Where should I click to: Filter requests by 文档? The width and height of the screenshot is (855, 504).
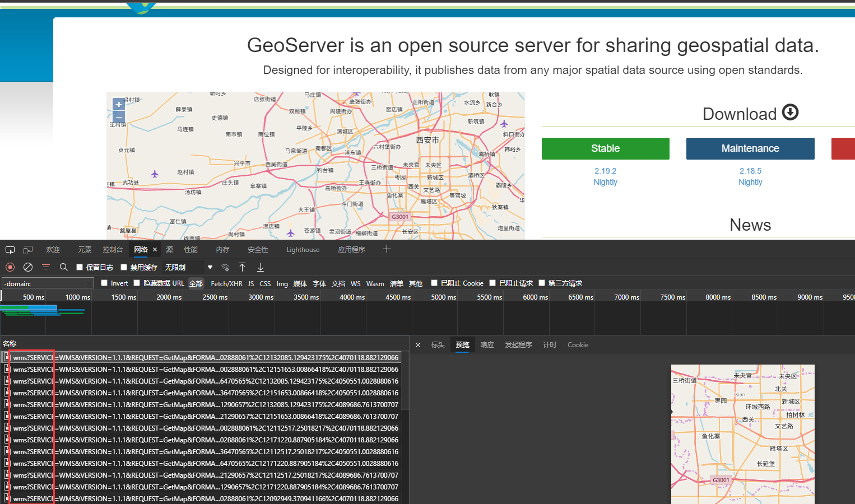[x=338, y=284]
